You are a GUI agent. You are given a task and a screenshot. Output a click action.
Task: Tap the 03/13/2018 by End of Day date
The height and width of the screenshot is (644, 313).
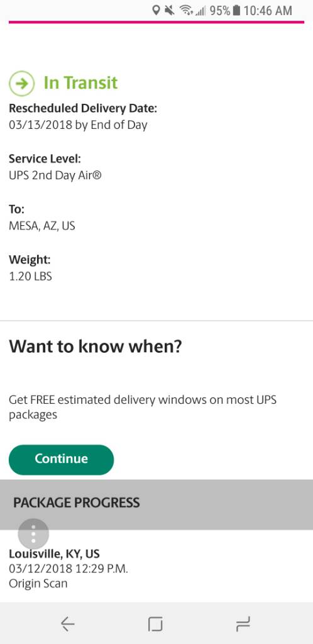coord(78,125)
